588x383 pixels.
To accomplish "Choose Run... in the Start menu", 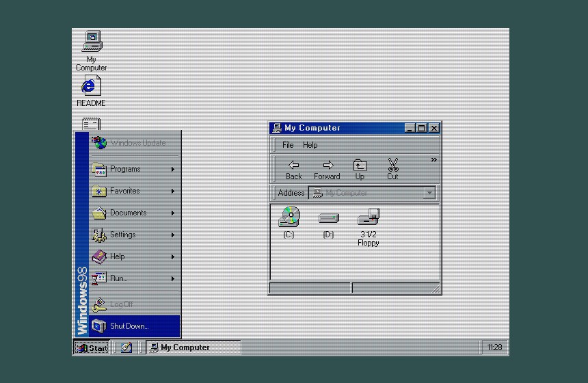I will click(135, 278).
